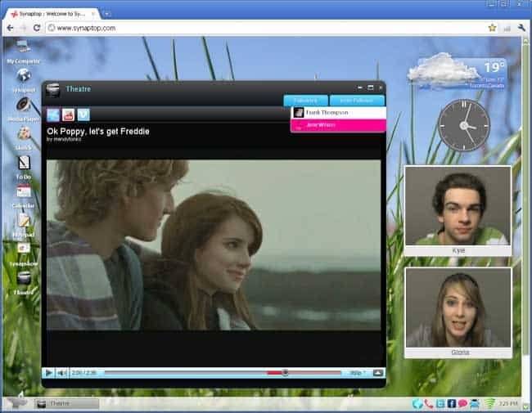Click the red phone tray icon
The height and width of the screenshot is (413, 532).
tap(429, 403)
